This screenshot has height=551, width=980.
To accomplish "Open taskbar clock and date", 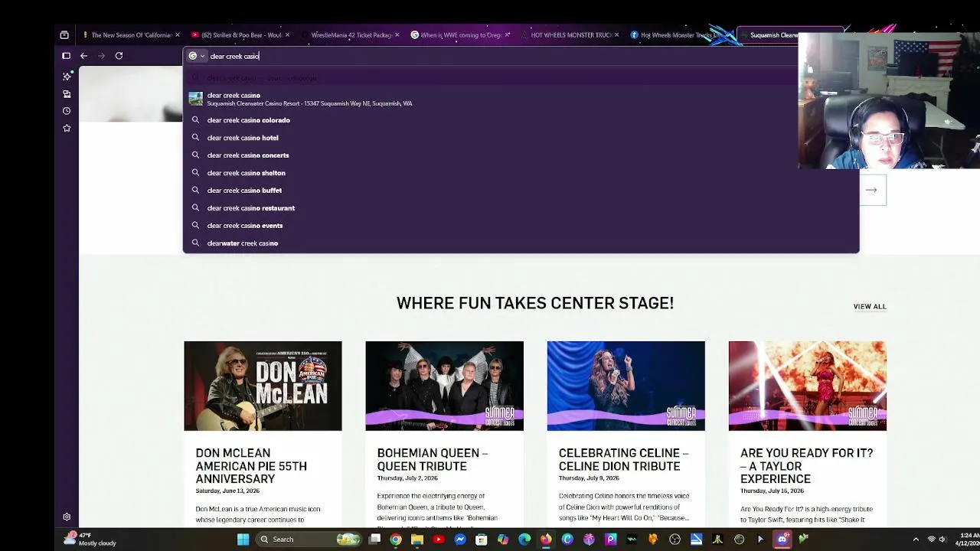I will [x=969, y=540].
